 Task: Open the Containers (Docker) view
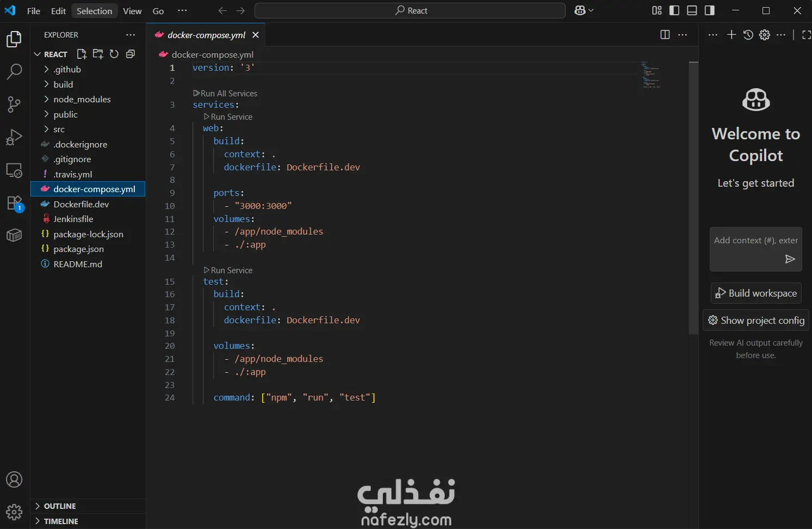click(x=14, y=235)
